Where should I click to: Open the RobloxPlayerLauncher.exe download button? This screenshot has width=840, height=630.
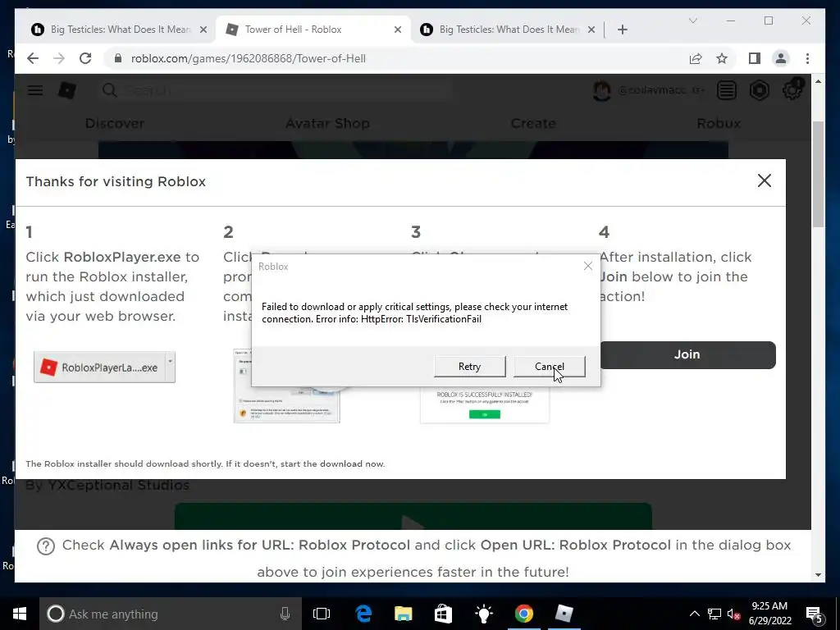coord(100,367)
